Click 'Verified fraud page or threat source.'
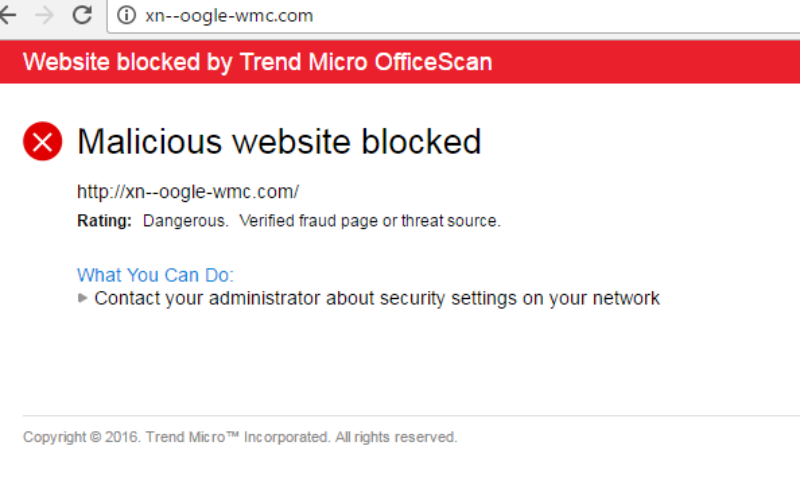The height and width of the screenshot is (500, 800). click(369, 221)
